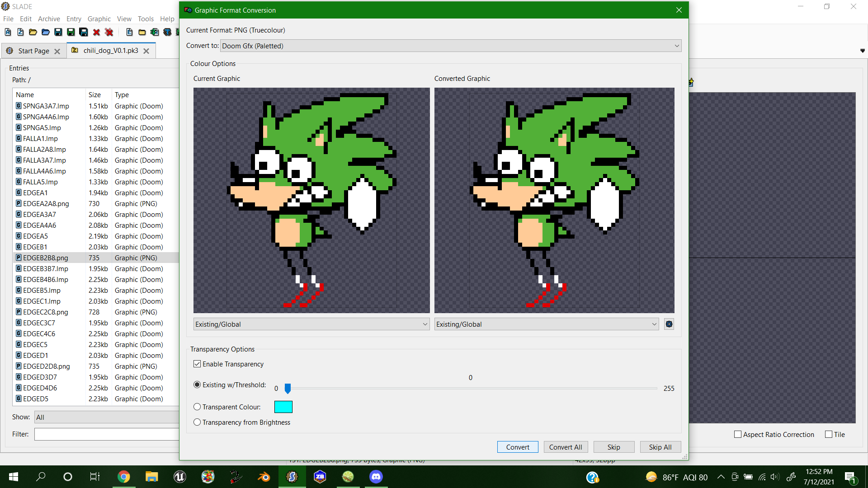Click the Save archive floppy icon
The image size is (868, 488).
pyautogui.click(x=58, y=32)
